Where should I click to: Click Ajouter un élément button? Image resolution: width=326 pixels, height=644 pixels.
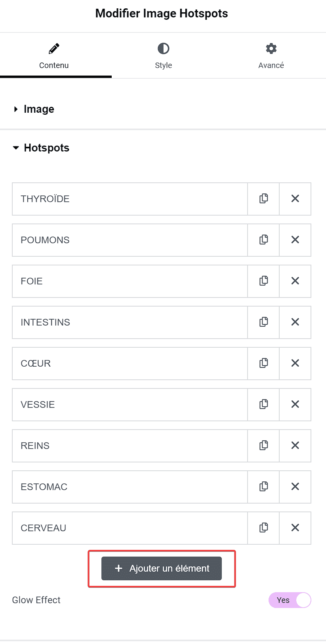point(162,568)
